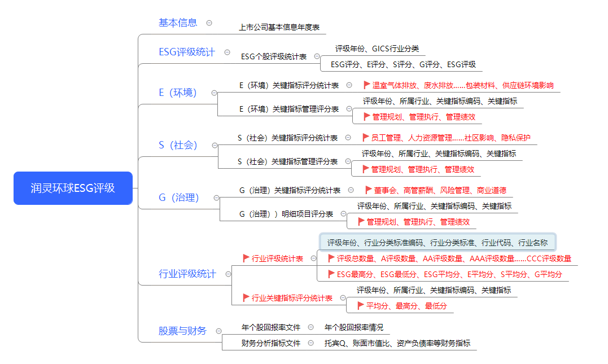
Task: Click the flag under E（环境）关键指标管理评分表
Action: tap(366, 116)
